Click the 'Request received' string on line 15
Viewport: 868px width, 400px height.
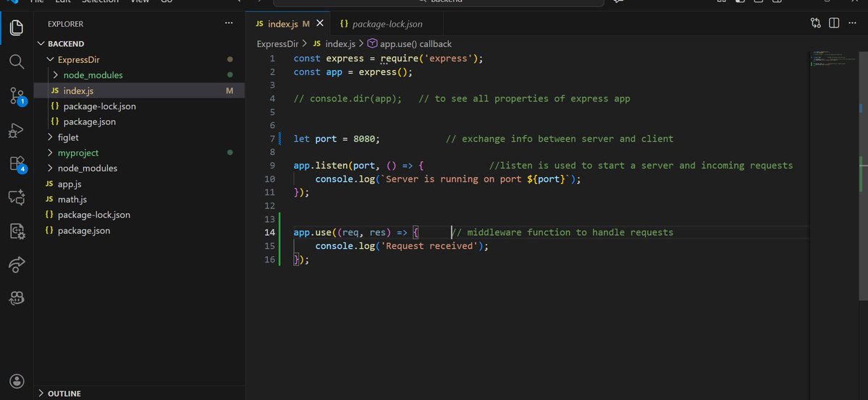tap(429, 246)
